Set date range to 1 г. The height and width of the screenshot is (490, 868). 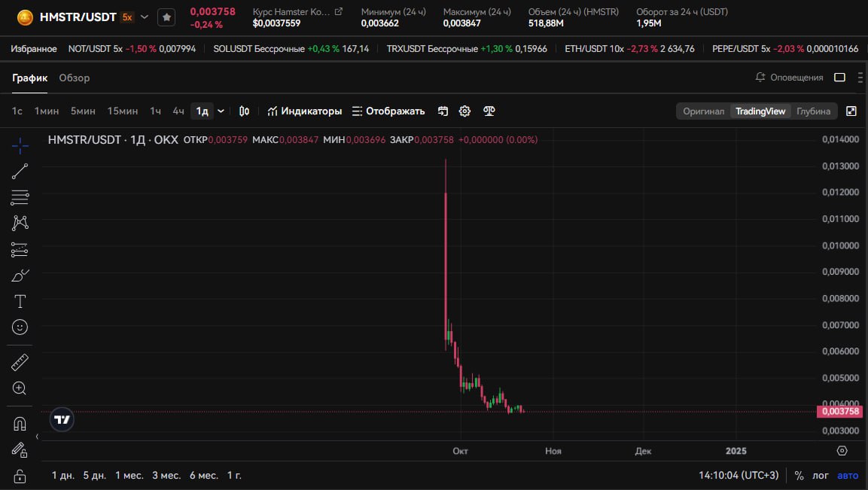(234, 476)
